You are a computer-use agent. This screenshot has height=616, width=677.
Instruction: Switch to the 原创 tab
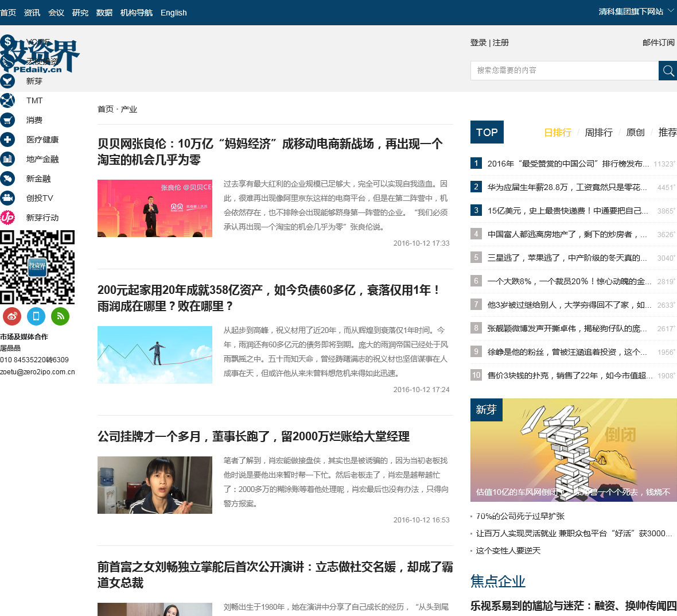pos(635,132)
